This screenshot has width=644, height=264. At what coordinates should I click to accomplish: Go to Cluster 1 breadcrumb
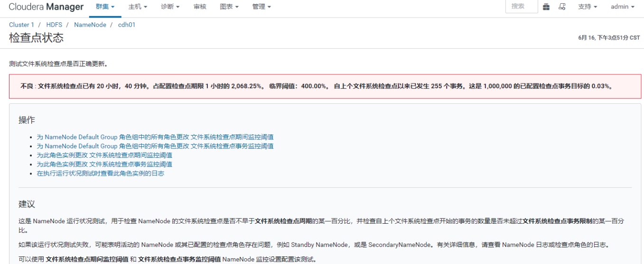click(x=22, y=25)
